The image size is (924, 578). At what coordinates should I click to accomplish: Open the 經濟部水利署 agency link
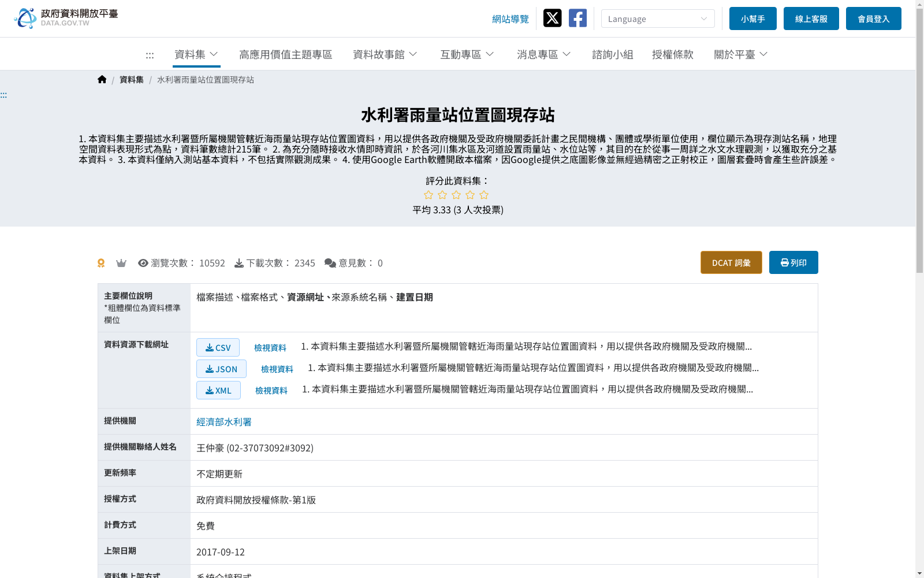(x=224, y=422)
